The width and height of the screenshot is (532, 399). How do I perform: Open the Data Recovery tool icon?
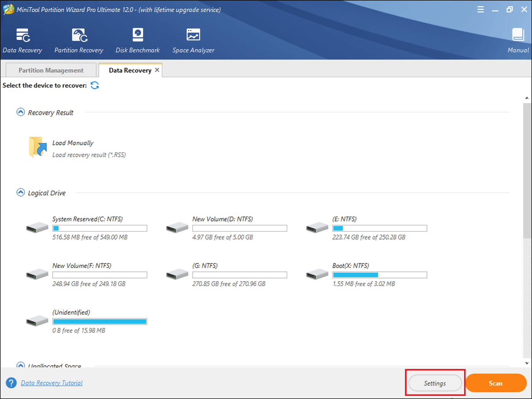[22, 35]
